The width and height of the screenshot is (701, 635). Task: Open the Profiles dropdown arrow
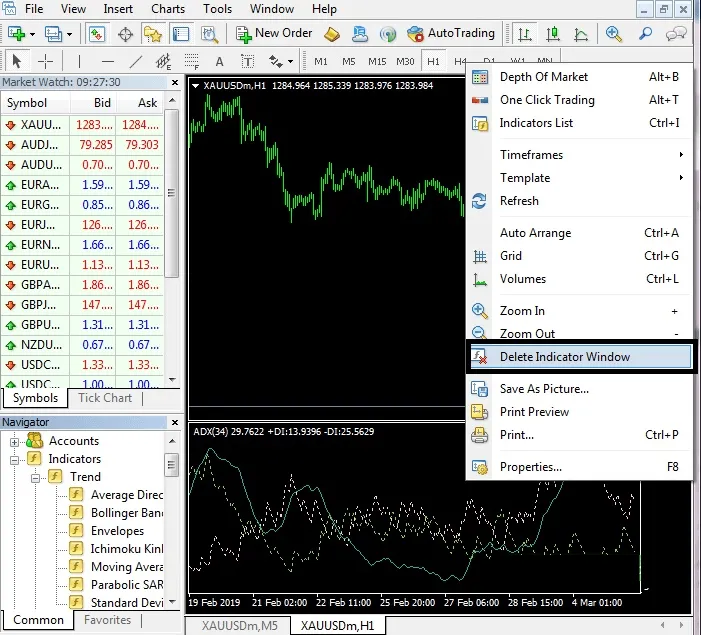(69, 34)
